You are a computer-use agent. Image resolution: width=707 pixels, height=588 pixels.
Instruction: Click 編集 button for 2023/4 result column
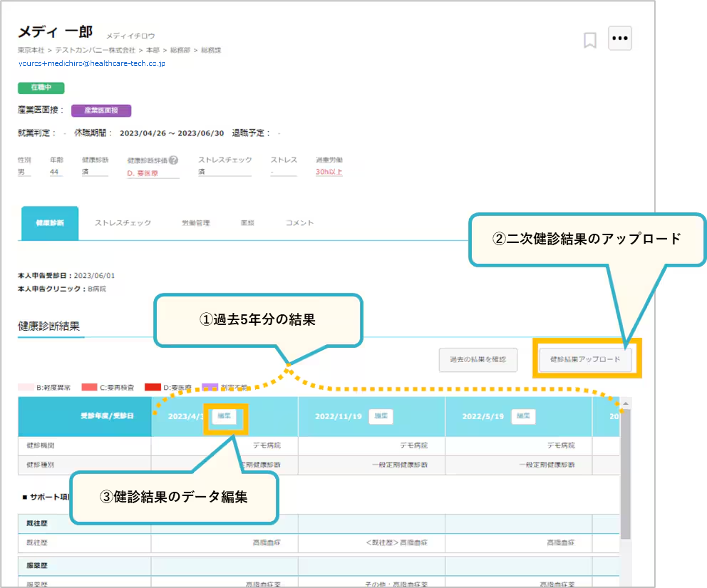(224, 416)
